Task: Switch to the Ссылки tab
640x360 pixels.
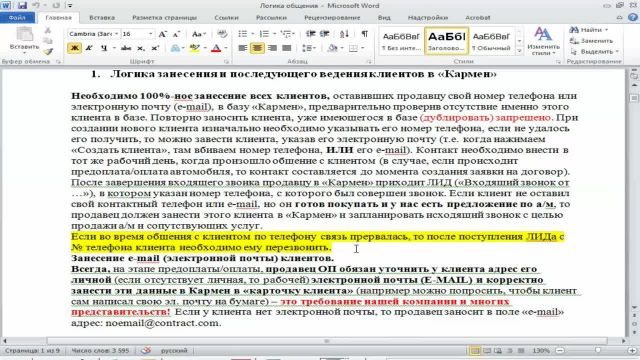Action: click(x=226, y=18)
